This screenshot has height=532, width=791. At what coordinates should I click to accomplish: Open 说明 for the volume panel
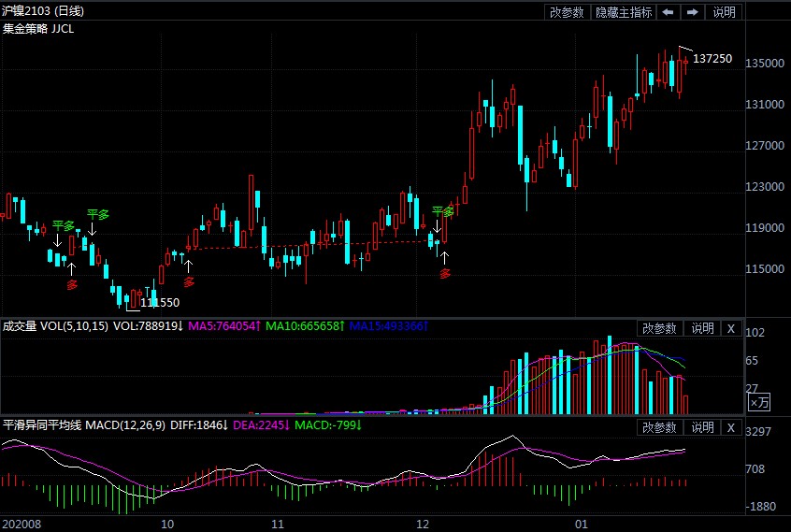tap(702, 328)
